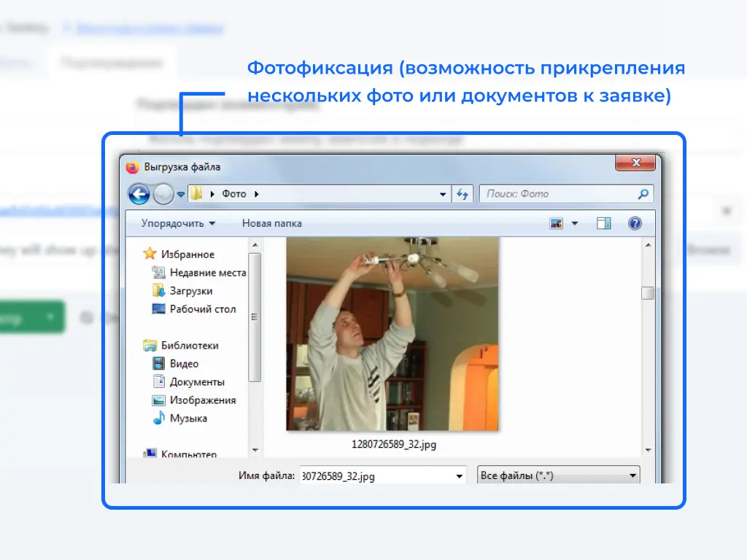
Task: Expand the file type filter Все файлы
Action: [558, 475]
